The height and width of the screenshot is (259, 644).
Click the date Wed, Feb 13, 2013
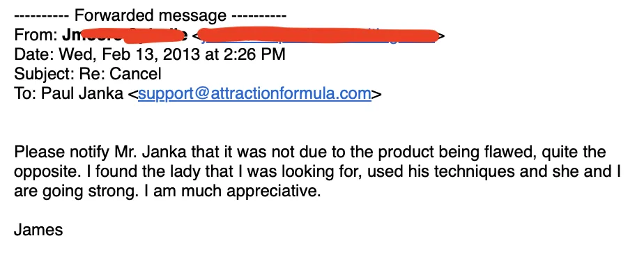pyautogui.click(x=130, y=54)
